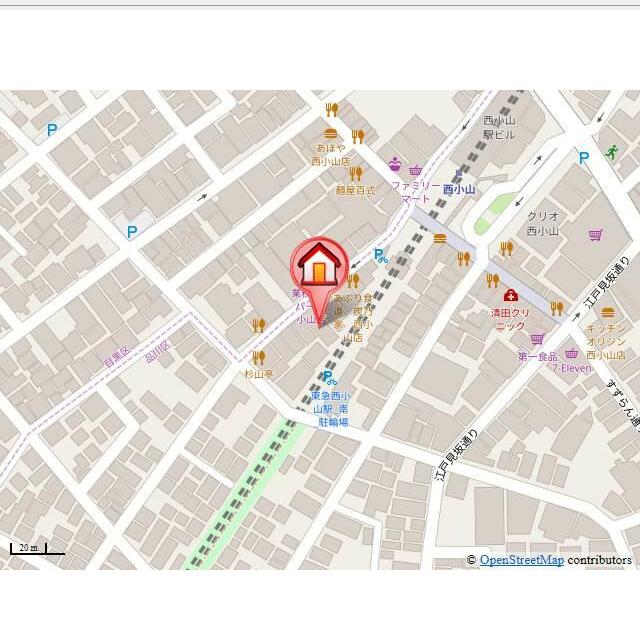Select the 清田クリニック red clinic icon
The height and width of the screenshot is (630, 640).
510,296
